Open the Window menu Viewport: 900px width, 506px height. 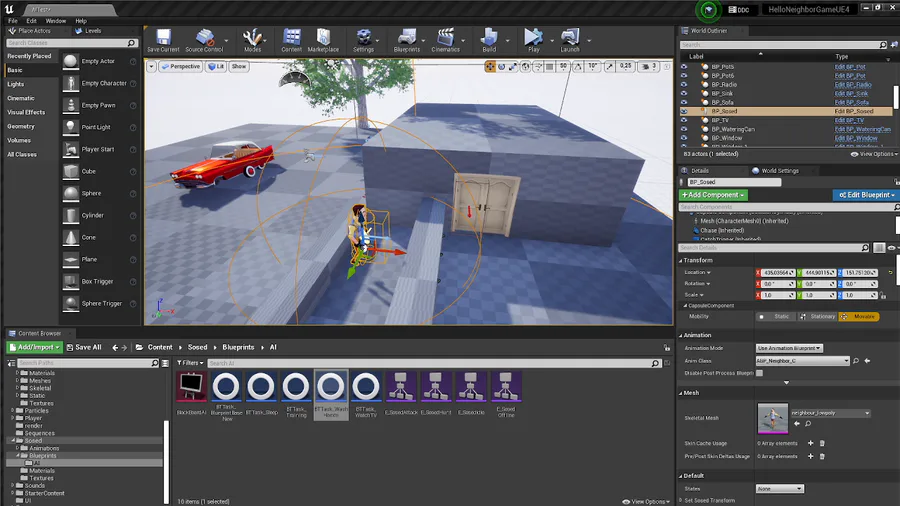click(56, 20)
